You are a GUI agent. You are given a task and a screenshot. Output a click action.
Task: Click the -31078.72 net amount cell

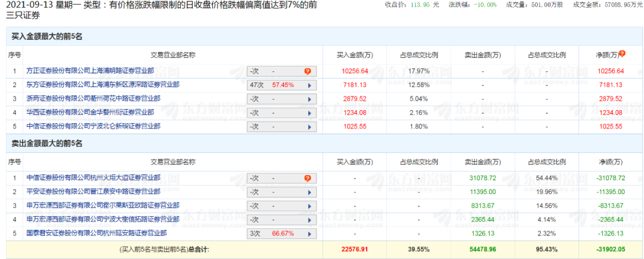point(611,178)
